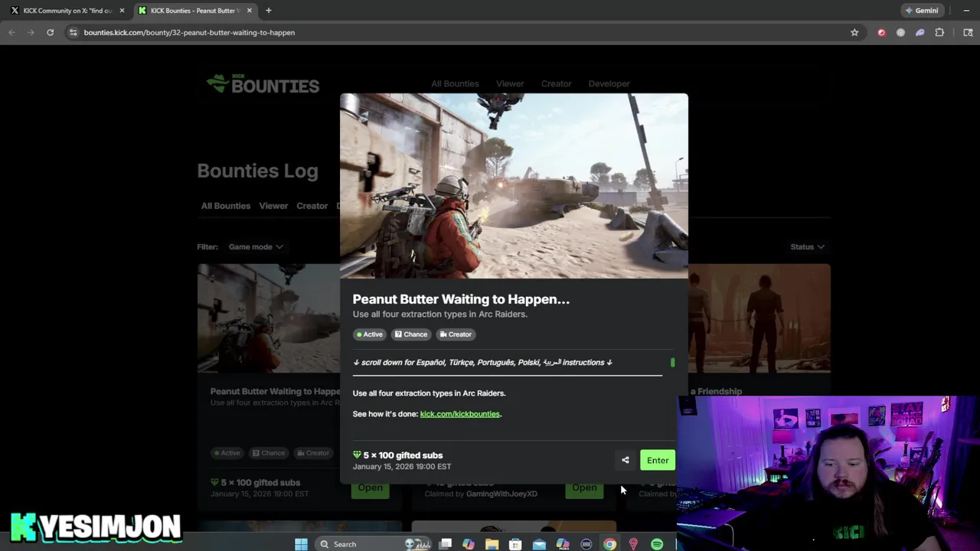Open the Extensions puzzle-piece menu
The width and height of the screenshot is (980, 551).
pyautogui.click(x=939, y=32)
